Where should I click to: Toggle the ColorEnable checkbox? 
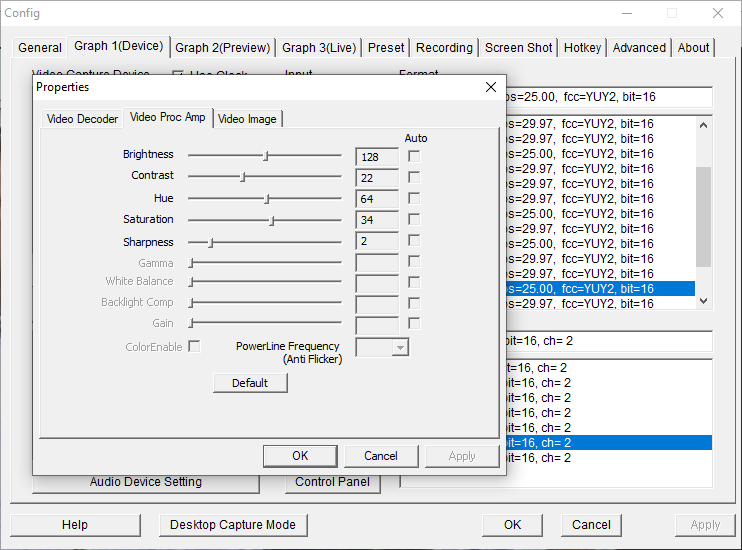(x=194, y=346)
